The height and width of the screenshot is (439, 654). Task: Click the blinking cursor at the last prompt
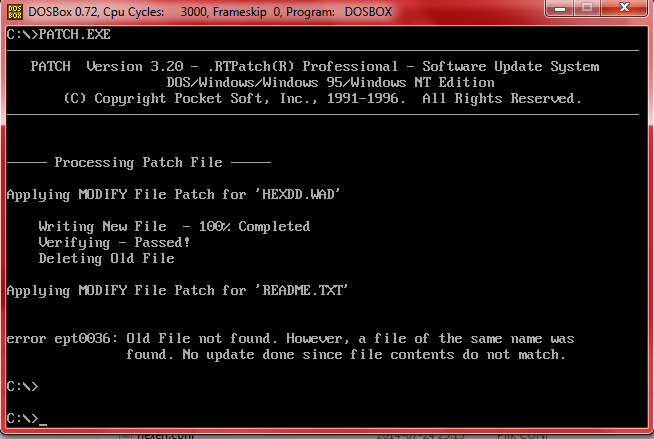(x=43, y=419)
